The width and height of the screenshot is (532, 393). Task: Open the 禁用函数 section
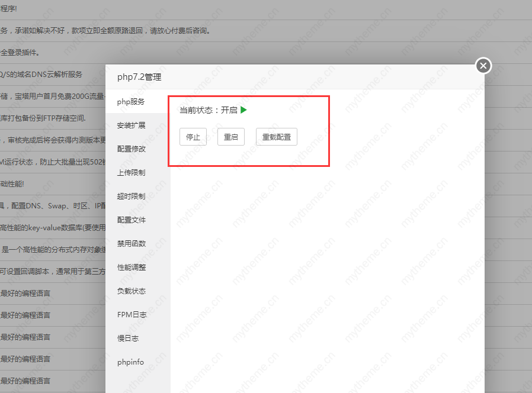[x=131, y=244]
